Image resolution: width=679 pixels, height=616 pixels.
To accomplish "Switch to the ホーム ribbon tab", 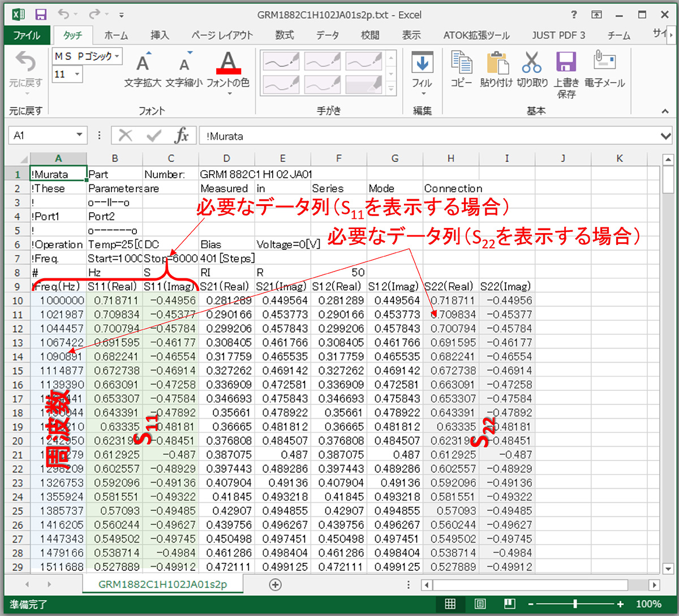I will 116,35.
